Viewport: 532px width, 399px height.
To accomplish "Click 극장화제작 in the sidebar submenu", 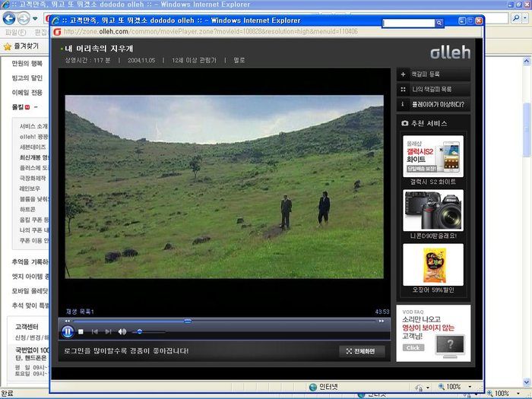I will pyautogui.click(x=33, y=178).
